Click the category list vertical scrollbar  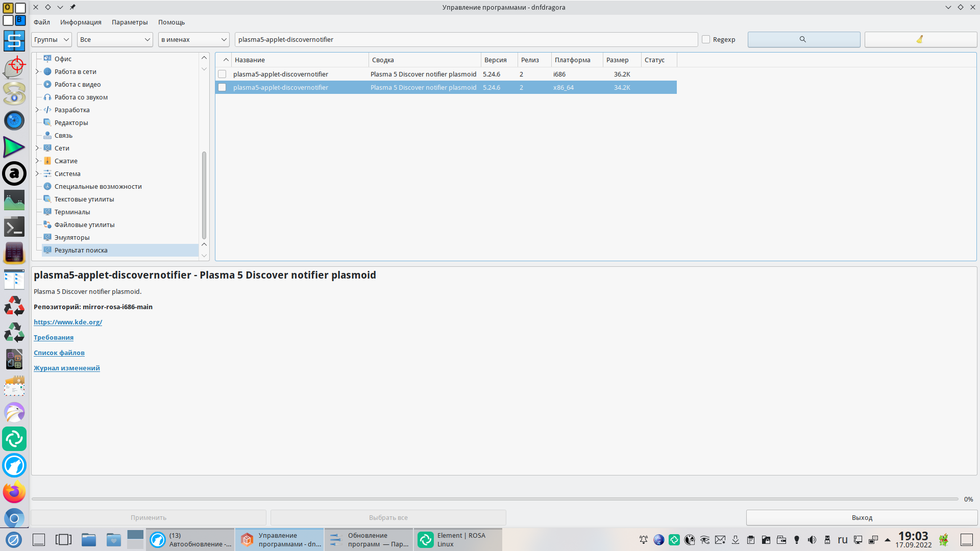pos(204,194)
